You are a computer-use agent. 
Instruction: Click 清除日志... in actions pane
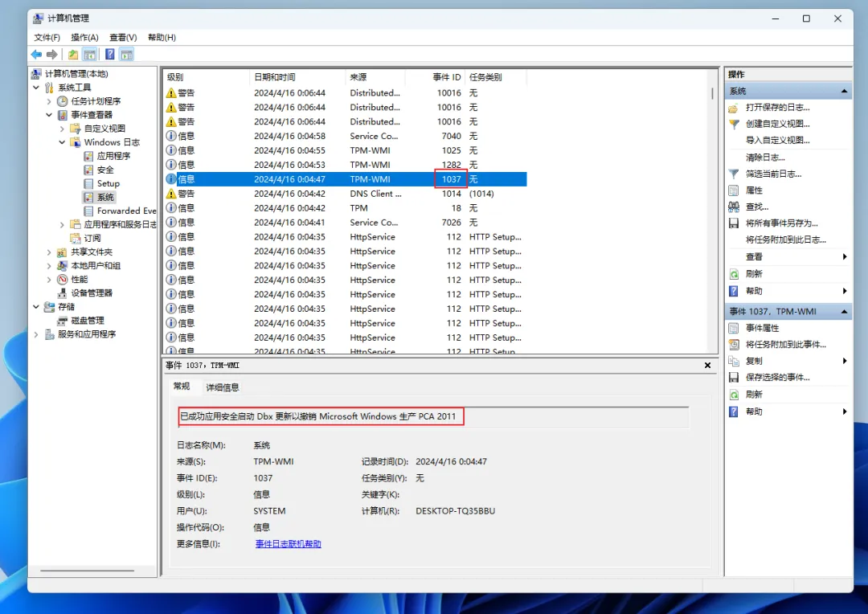tap(765, 158)
